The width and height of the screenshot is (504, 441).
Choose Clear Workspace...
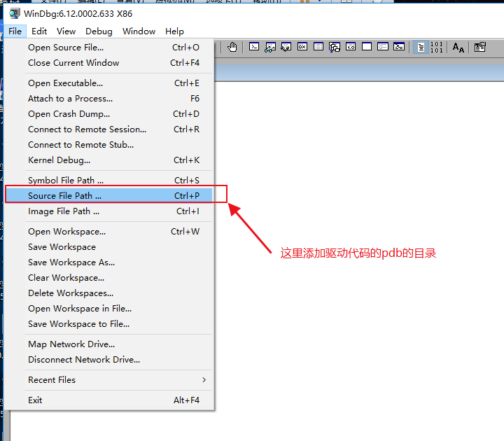coord(109,278)
